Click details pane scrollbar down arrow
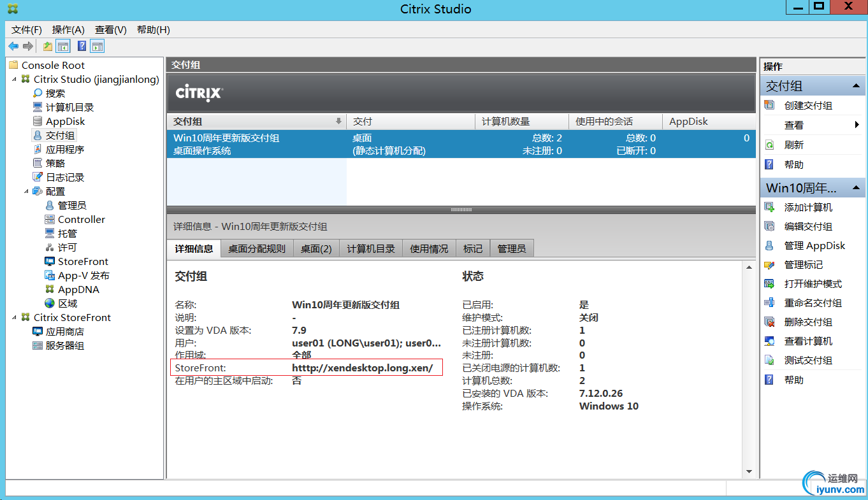 (x=749, y=472)
